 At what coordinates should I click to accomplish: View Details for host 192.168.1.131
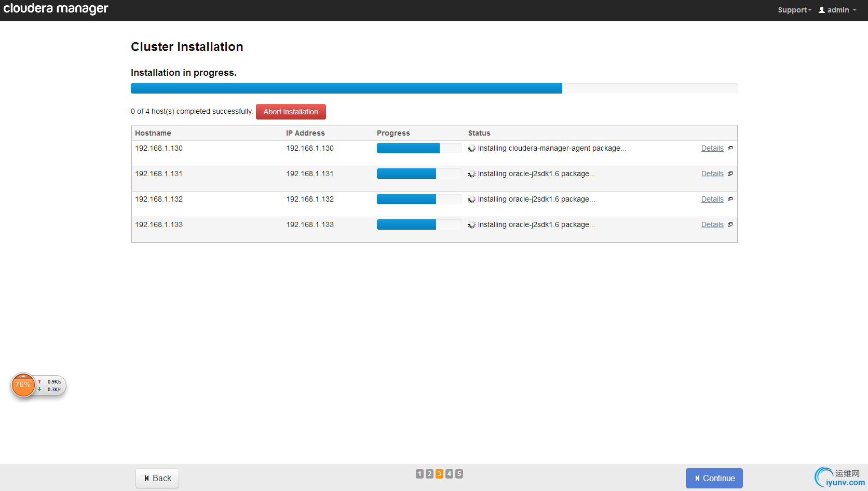pos(712,174)
